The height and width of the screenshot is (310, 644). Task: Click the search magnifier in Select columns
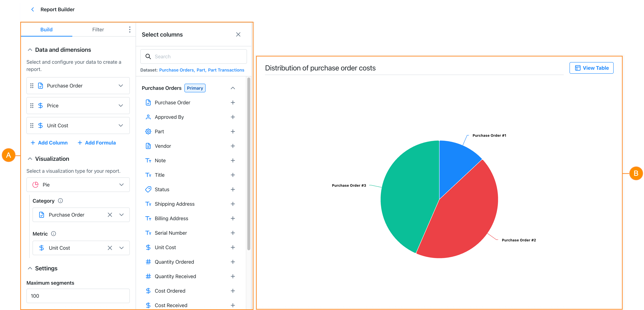click(x=148, y=56)
